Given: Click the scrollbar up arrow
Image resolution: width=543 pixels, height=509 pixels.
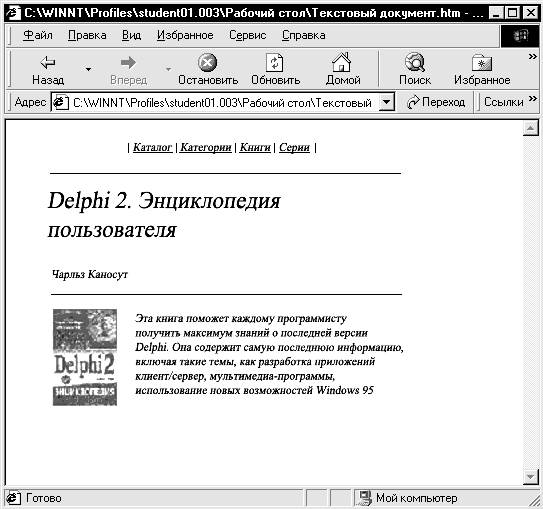Looking at the screenshot, I should click(x=530, y=128).
